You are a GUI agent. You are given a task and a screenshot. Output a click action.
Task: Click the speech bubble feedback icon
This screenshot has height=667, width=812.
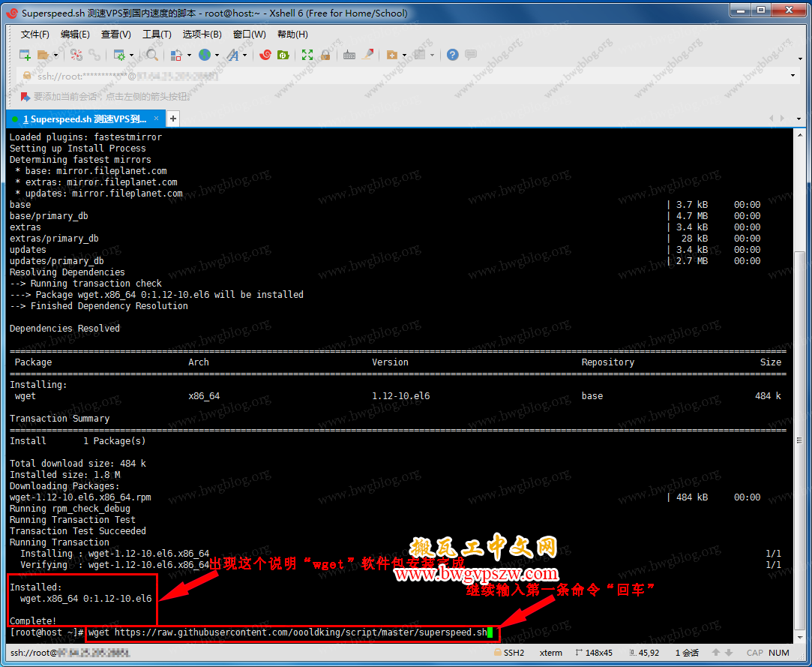pos(471,55)
